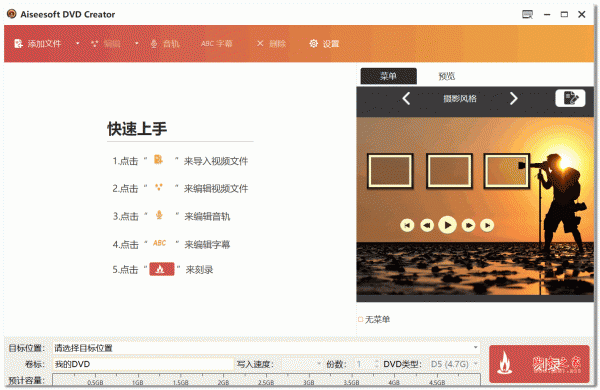
Task: Expand the dropdown arrow next to 添加文件
Action: pos(78,44)
